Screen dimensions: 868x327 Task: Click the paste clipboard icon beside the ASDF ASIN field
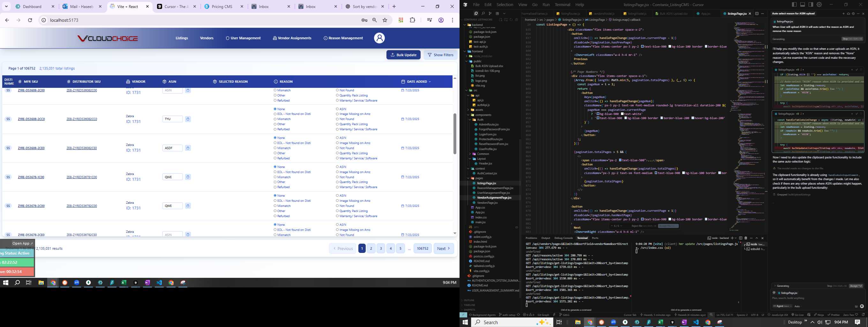coord(188,148)
